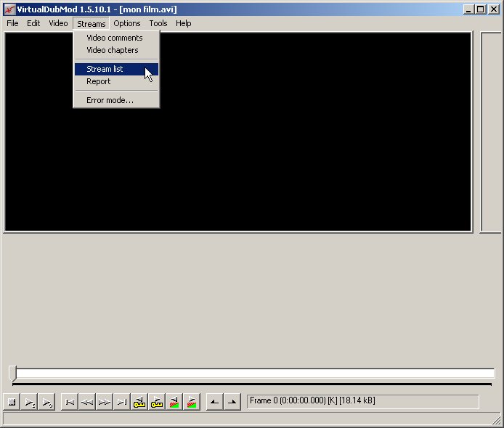
Task: Choose Video chapters from the Streams menu
Action: coord(116,50)
